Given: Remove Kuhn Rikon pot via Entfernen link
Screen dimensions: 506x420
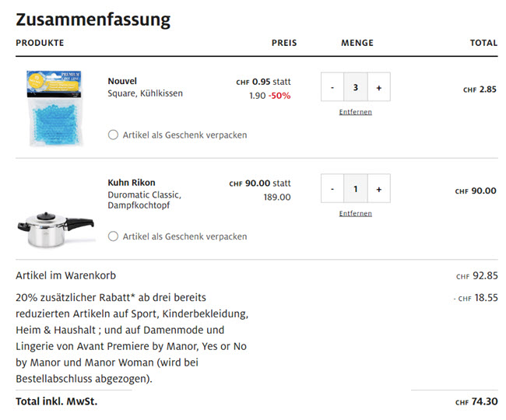Looking at the screenshot, I should [x=356, y=213].
